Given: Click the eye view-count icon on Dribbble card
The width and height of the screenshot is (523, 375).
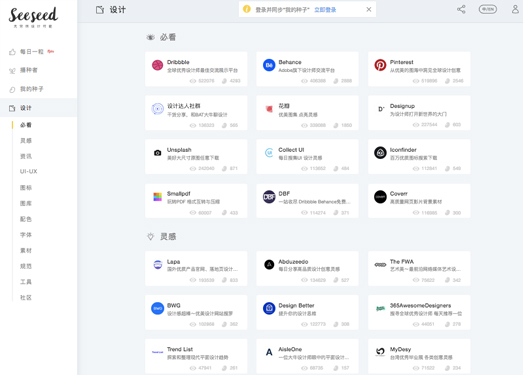Looking at the screenshot, I should 193,81.
